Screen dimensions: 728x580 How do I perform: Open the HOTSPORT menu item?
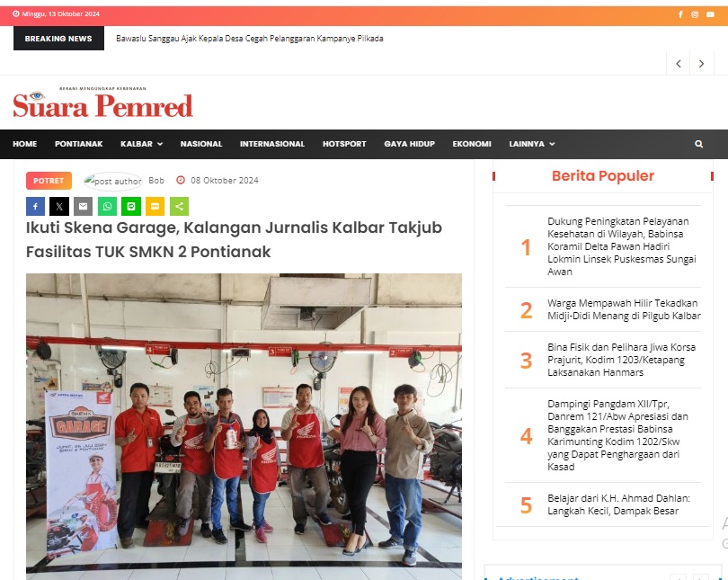(344, 144)
